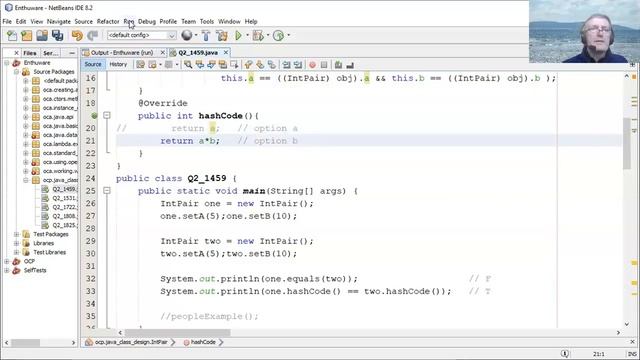Image resolution: width=640 pixels, height=360 pixels.
Task: Click the Find Previous Occurrence icon
Action: pyautogui.click(x=200, y=64)
